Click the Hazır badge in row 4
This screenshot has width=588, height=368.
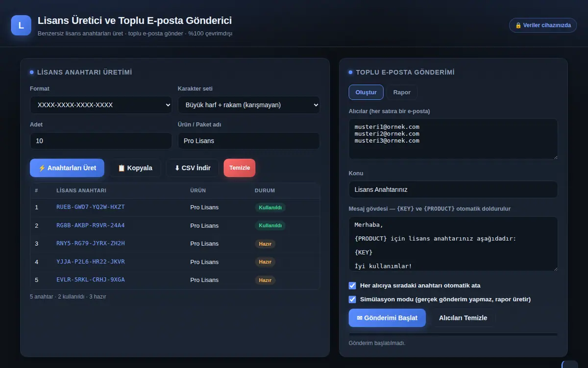pyautogui.click(x=265, y=262)
